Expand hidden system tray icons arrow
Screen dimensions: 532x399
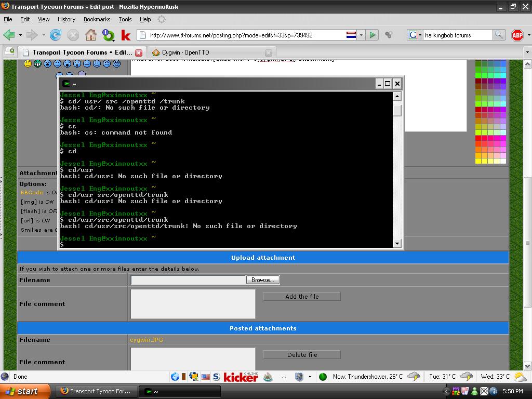pyautogui.click(x=446, y=392)
